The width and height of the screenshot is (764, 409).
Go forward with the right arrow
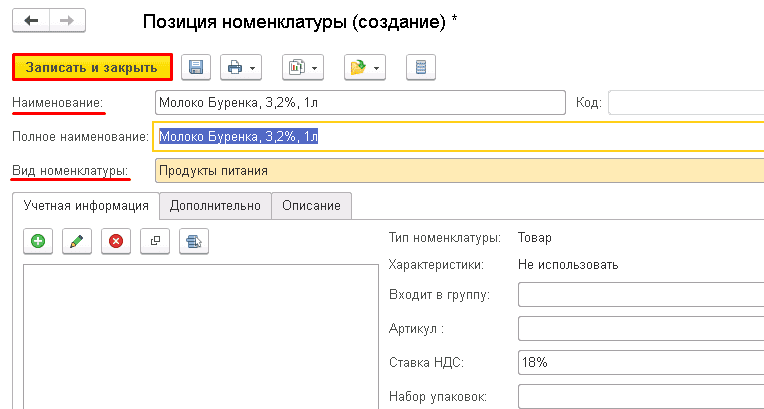point(65,21)
